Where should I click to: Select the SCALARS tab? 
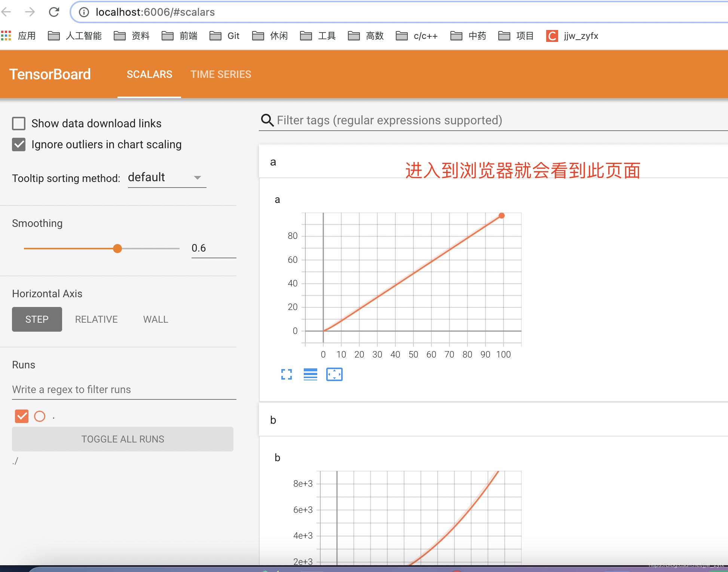(149, 74)
